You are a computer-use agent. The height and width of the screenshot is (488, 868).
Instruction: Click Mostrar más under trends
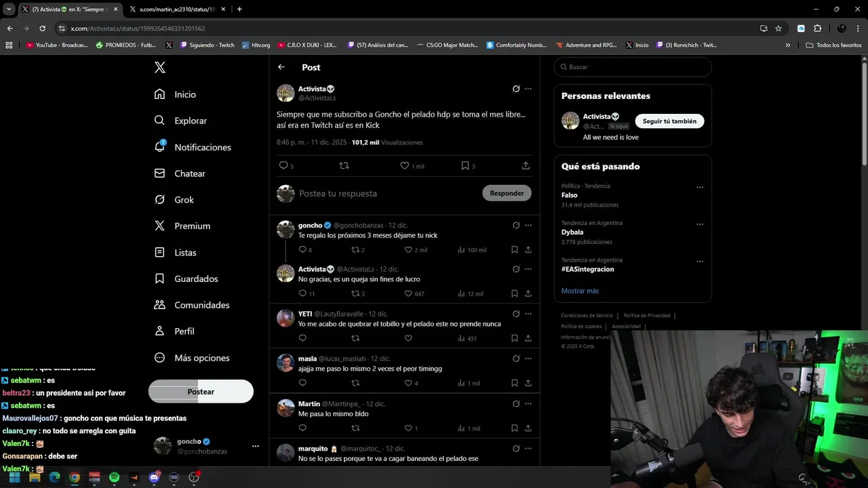coord(580,291)
